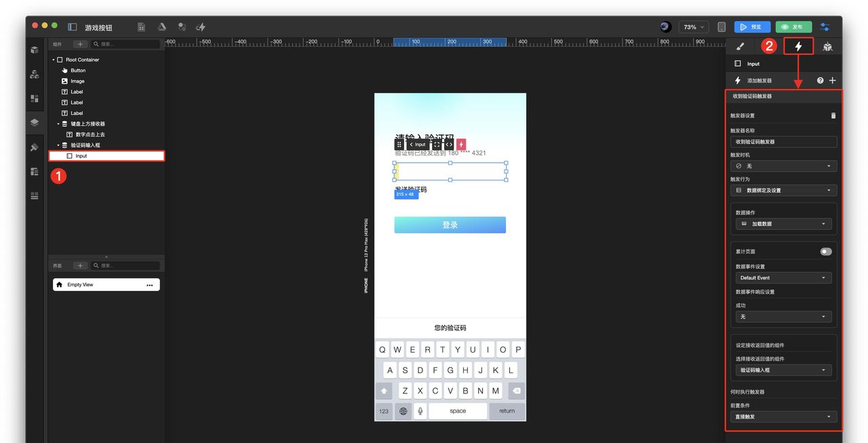Viewport: 868px width, 443px height.
Task: Open the sliders settings icon
Action: pos(825,27)
